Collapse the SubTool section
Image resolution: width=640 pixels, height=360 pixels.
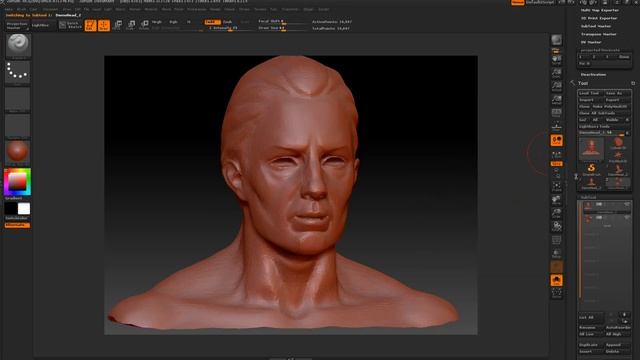point(589,197)
